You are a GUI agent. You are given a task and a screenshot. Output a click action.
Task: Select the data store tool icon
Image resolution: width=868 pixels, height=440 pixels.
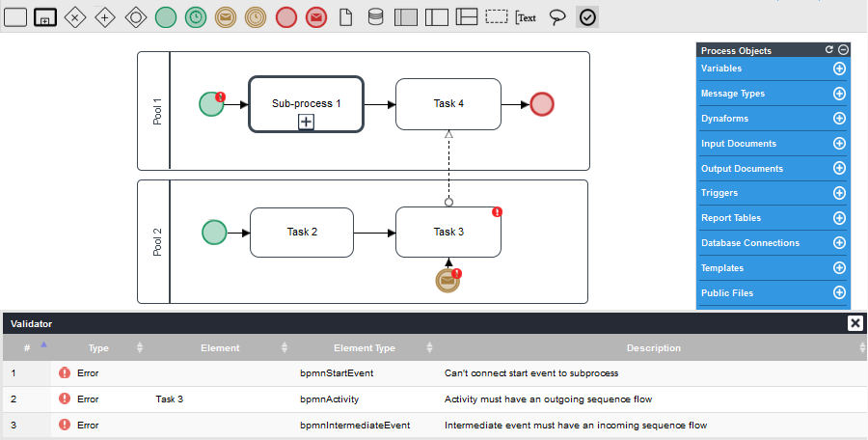[x=375, y=16]
